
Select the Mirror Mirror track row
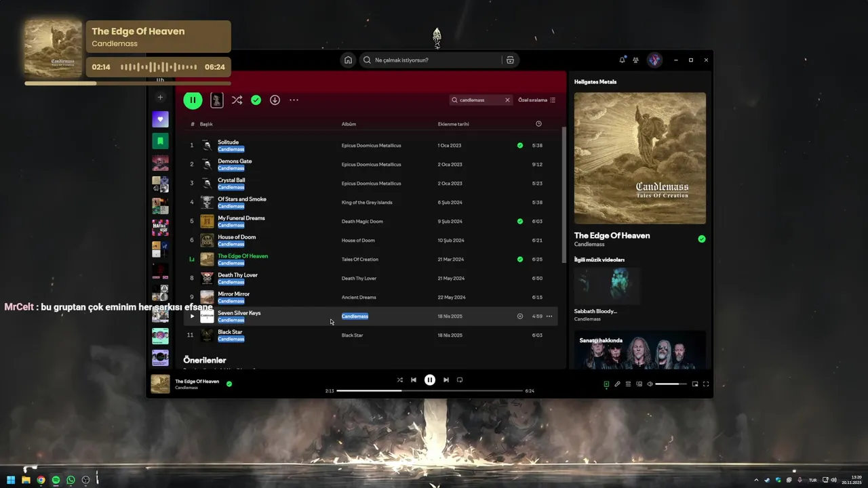370,297
